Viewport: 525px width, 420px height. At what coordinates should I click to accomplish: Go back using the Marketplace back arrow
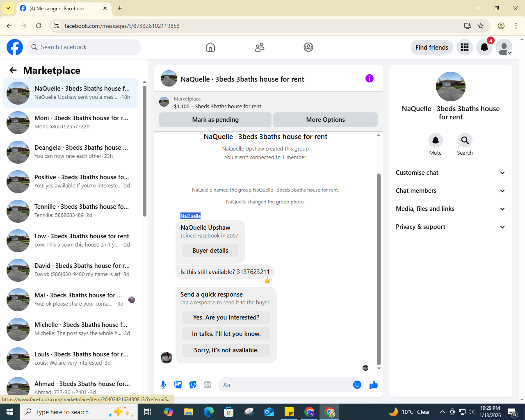(13, 70)
